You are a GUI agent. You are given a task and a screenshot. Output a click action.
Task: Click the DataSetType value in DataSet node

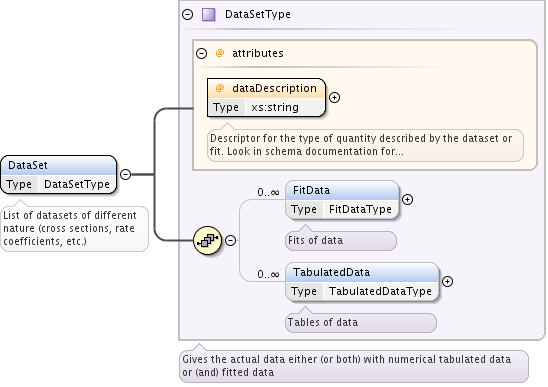coord(77,184)
